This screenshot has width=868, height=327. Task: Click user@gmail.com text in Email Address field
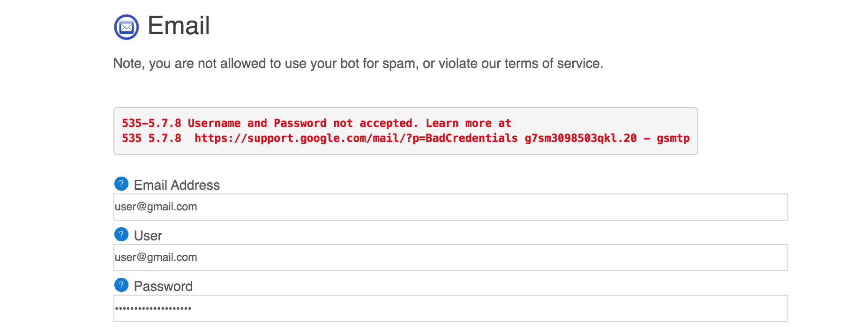click(156, 207)
